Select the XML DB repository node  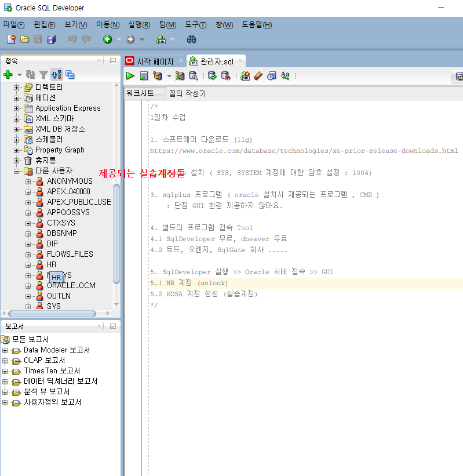pos(60,129)
